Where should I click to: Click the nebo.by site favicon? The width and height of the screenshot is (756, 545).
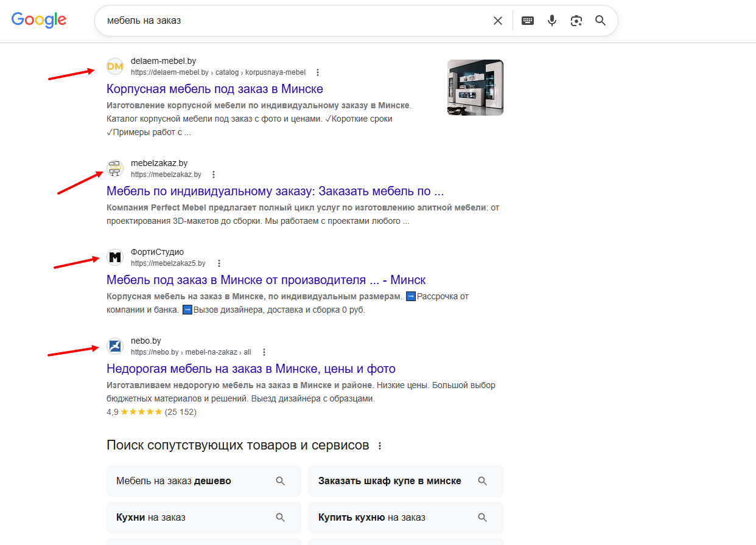pos(115,346)
